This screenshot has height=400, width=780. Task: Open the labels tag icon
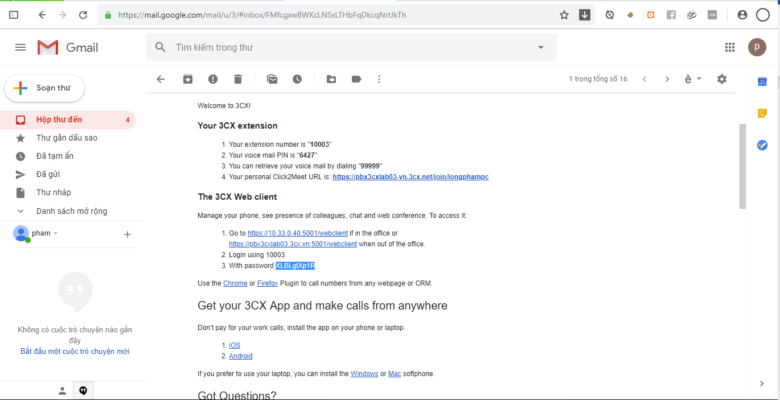(356, 79)
